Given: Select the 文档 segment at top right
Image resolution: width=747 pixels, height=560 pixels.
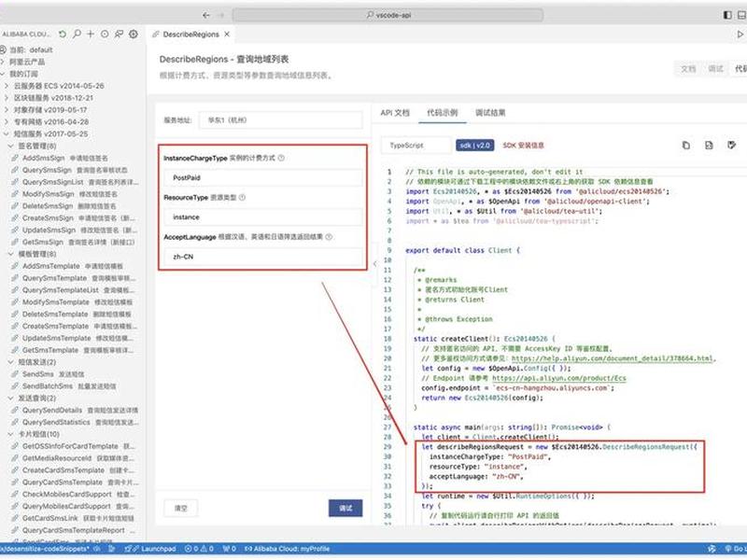Looking at the screenshot, I should tap(688, 68).
